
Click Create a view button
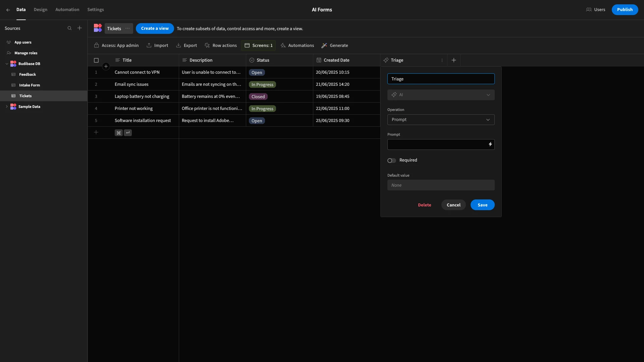pyautogui.click(x=155, y=28)
